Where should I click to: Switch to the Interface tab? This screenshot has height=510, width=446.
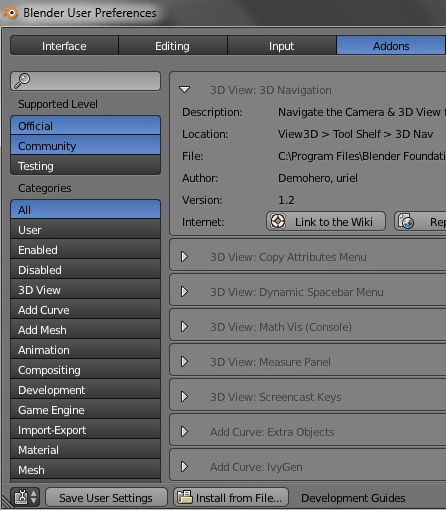(x=64, y=46)
